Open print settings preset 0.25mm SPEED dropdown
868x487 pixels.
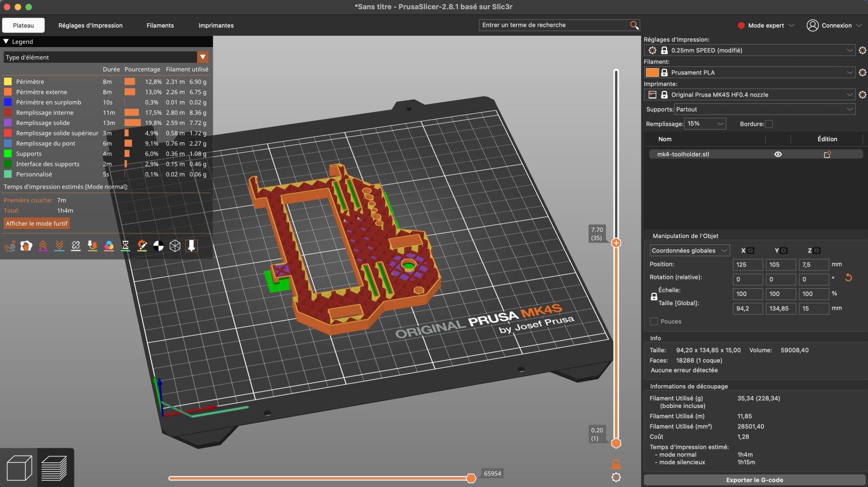coord(750,51)
